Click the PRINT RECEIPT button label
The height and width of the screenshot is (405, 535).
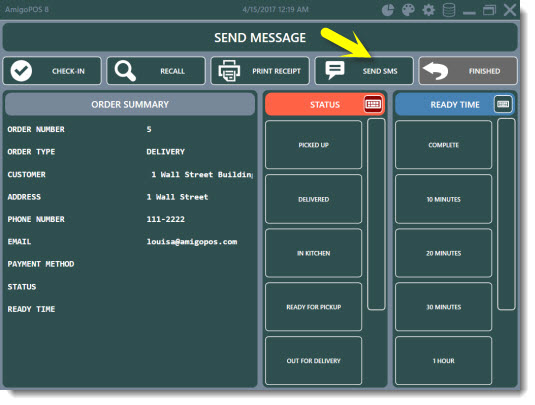point(276,71)
